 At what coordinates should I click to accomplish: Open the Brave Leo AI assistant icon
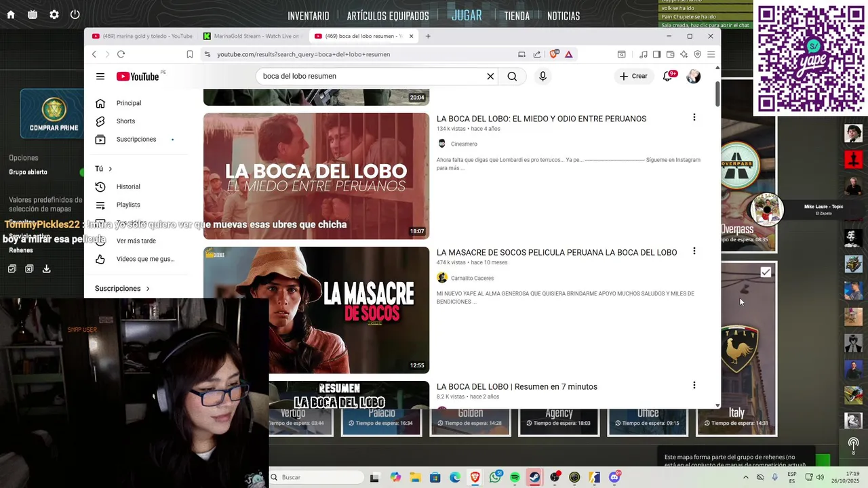click(x=684, y=54)
